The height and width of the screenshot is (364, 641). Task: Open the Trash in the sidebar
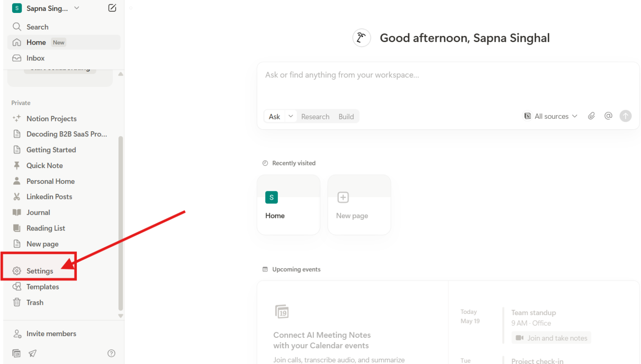(35, 302)
